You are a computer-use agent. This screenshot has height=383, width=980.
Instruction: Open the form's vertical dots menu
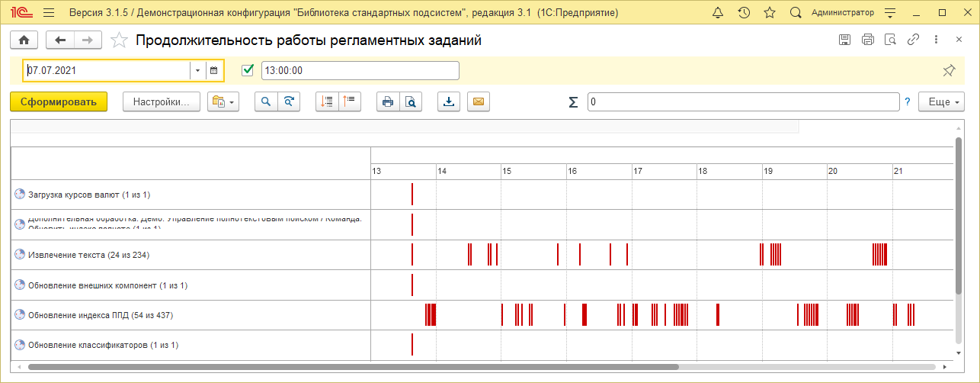pos(936,40)
